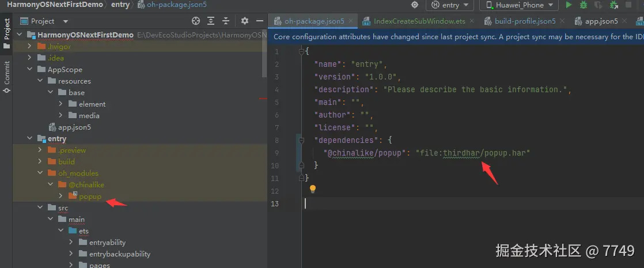Click Select Opened File crosshair icon
Screen dimensions: 644x268
(x=196, y=21)
